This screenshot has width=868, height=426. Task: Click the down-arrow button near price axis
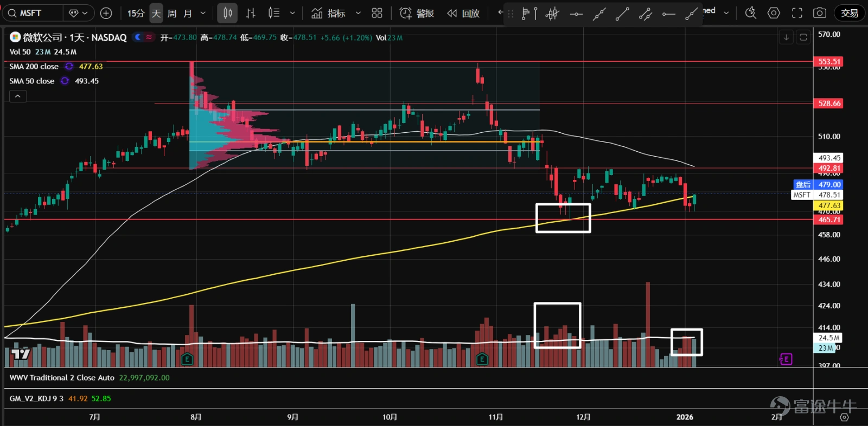point(786,37)
